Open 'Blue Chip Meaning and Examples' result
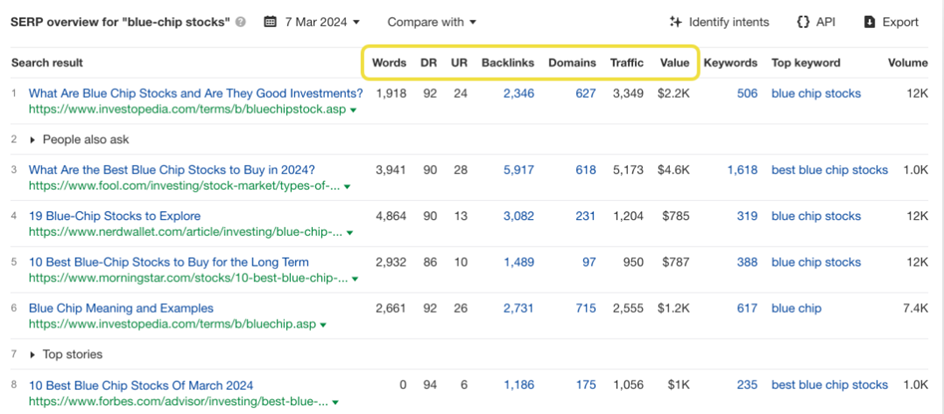This screenshot has height=414, width=944. click(121, 308)
